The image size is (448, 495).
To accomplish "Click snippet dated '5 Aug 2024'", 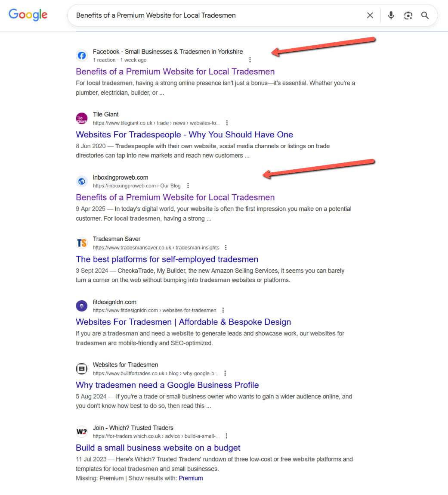I will 214,401.
